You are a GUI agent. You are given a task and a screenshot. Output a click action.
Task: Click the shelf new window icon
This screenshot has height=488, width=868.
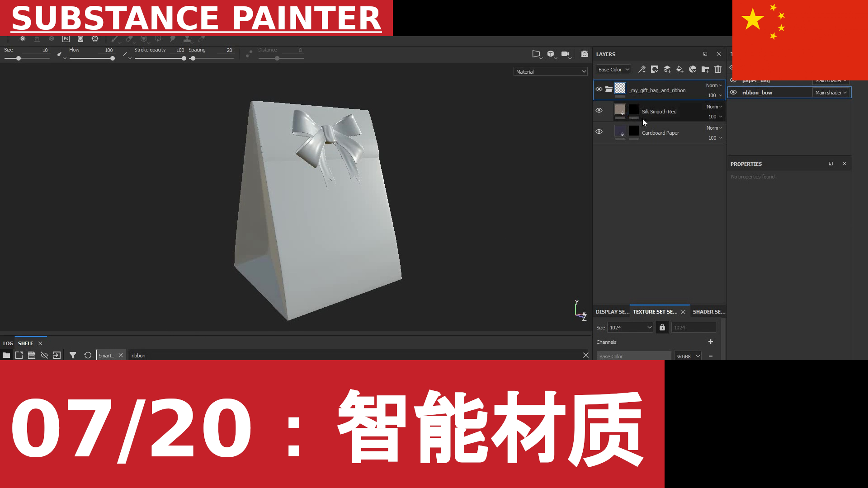pos(19,356)
